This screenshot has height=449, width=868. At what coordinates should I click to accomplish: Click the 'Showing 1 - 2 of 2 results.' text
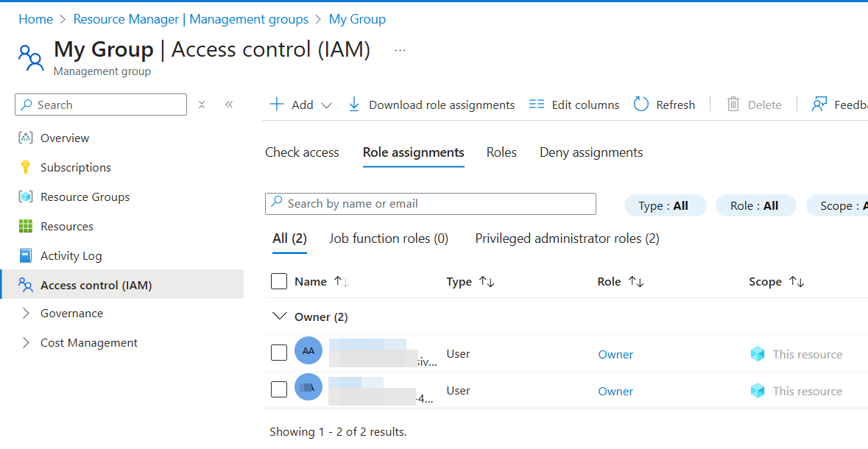(x=338, y=432)
